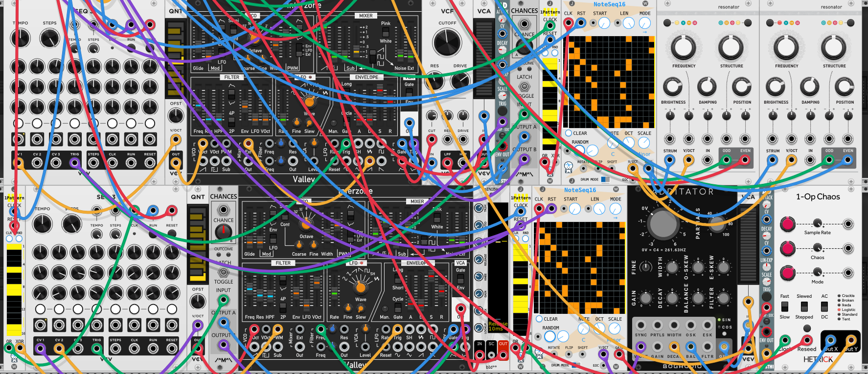Screen dimensions: 868x374
Task: Click the STRUCTURE knob on right resonator
Action: (834, 47)
